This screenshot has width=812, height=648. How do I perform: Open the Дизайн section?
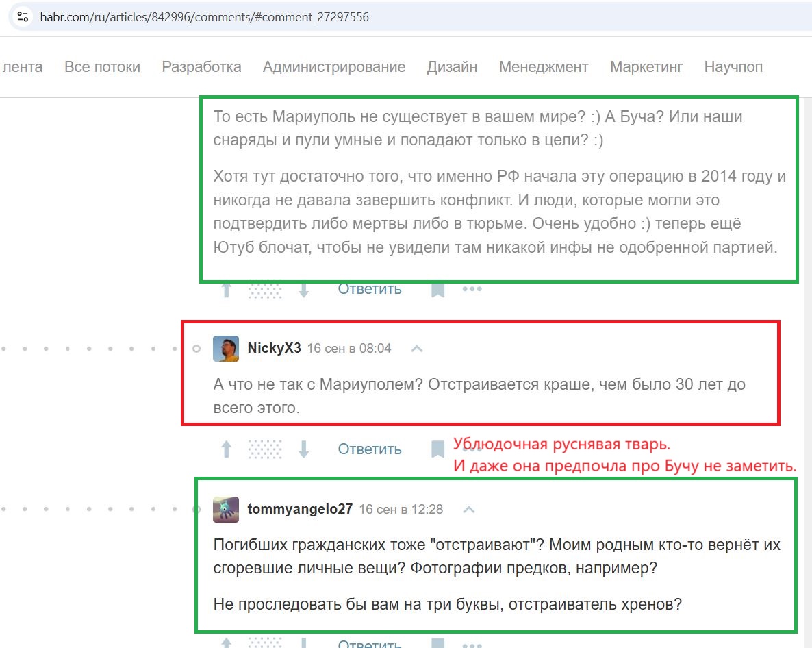tap(452, 67)
